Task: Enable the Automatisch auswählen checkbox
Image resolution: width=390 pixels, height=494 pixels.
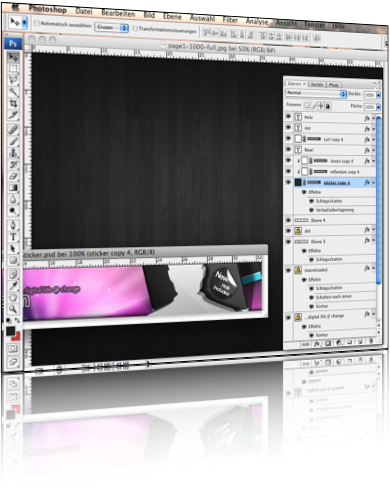Action: [37, 23]
